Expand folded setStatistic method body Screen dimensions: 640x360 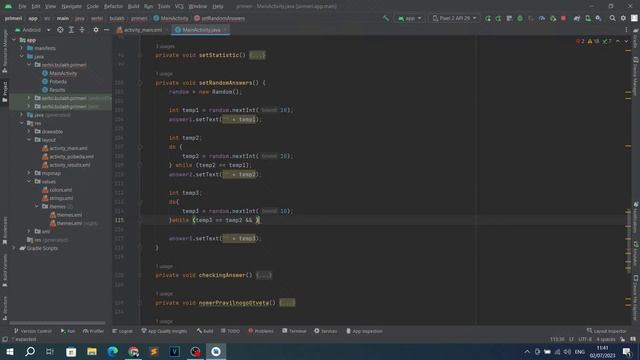pos(257,55)
